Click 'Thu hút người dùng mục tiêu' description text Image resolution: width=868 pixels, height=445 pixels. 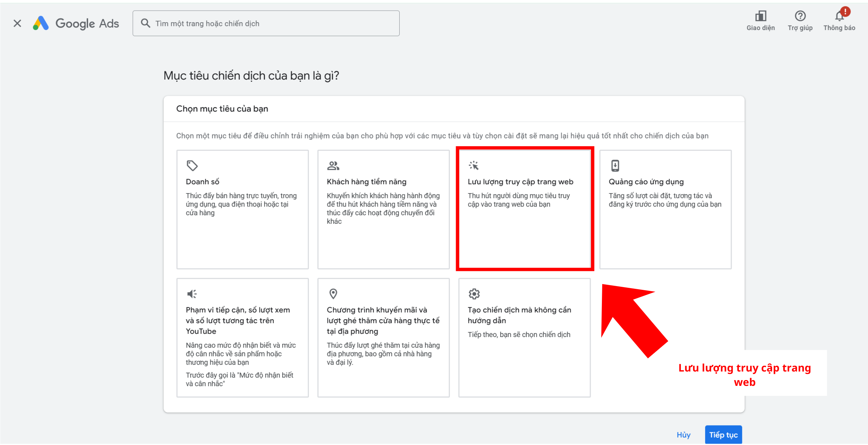tap(519, 200)
